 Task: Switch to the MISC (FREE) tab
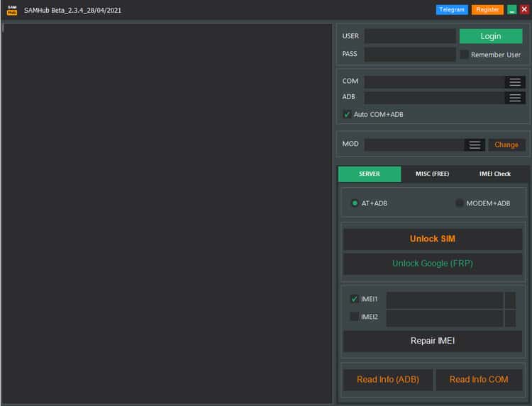(x=432, y=174)
